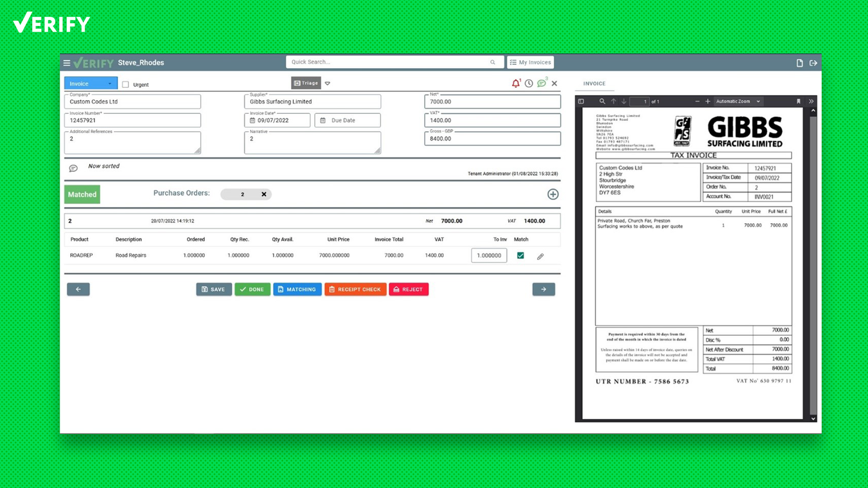Open the notifications bell icon
Viewport: 868px width, 488px height.
(516, 83)
